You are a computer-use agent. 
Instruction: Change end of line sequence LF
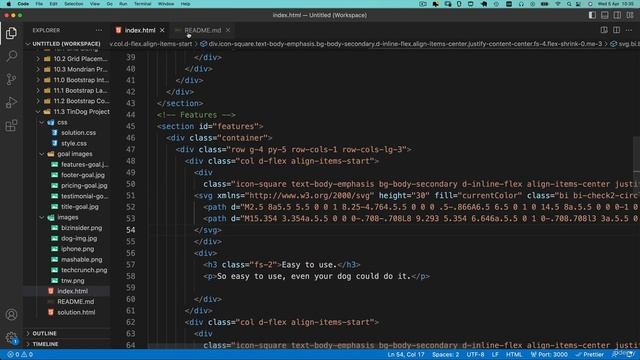495,355
